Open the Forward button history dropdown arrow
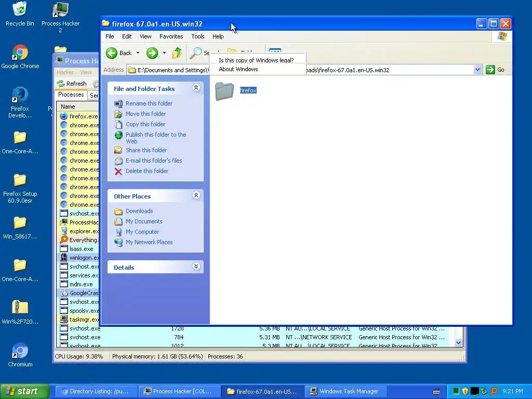Image resolution: width=532 pixels, height=399 pixels. click(x=164, y=53)
